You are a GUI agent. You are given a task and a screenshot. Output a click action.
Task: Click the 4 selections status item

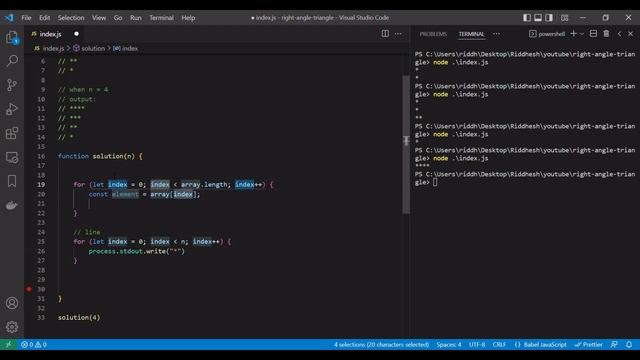tap(381, 344)
